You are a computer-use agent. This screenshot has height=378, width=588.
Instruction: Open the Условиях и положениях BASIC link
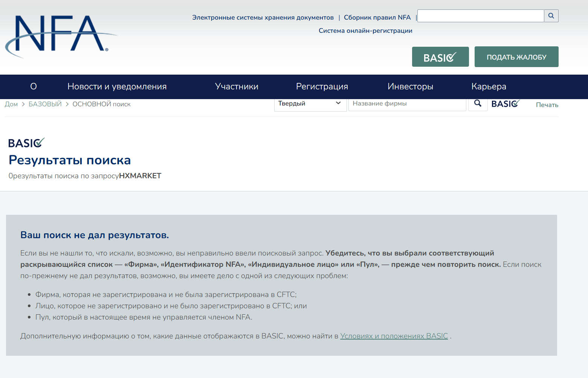[x=394, y=335]
